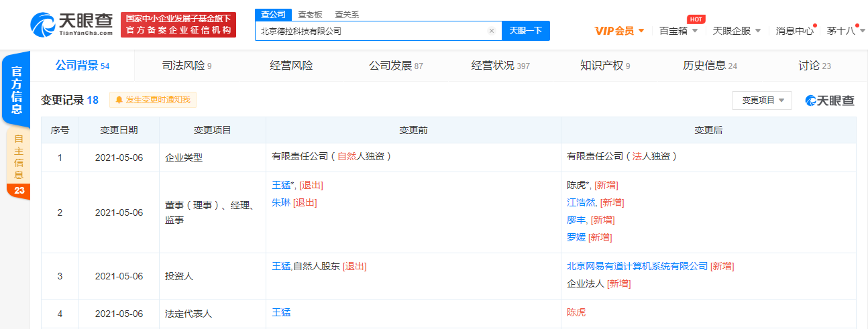Screen dimensions: 868x329
Task: Open the 茅十八 user account menu
Action: tap(845, 31)
